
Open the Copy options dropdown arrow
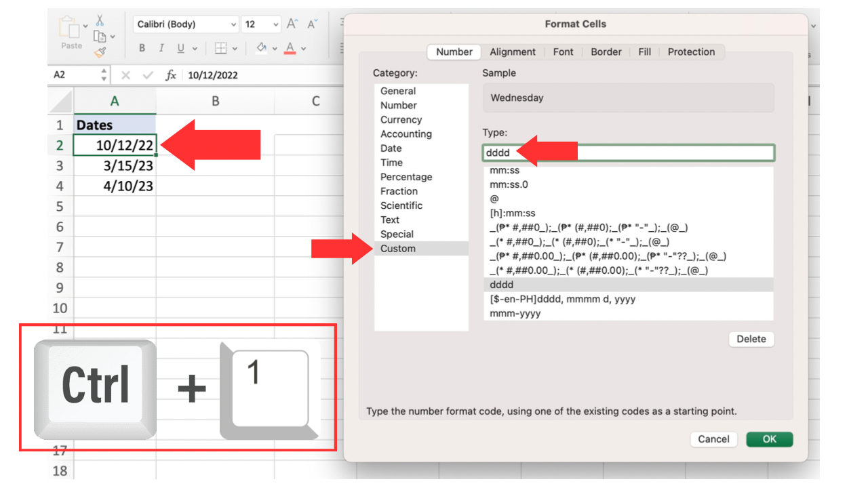click(113, 37)
